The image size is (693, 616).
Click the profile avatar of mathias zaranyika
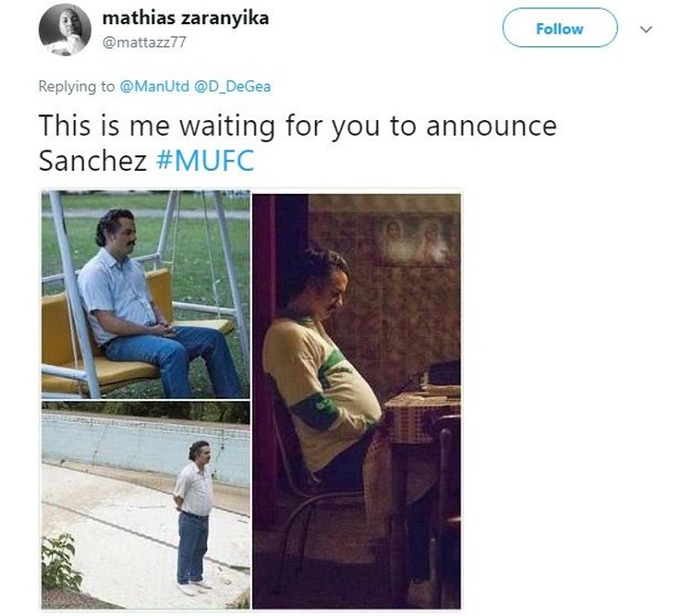tap(65, 30)
